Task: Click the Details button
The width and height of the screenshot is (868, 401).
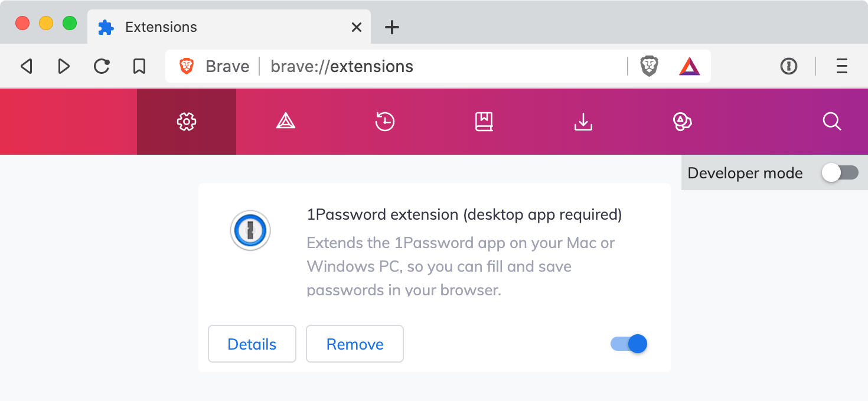Action: 252,344
